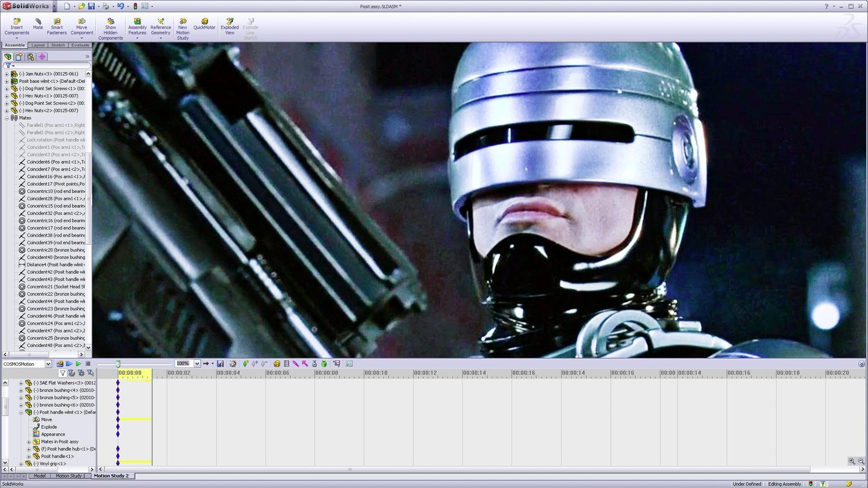
Task: Switch to Motion Study 1 tab
Action: coord(70,476)
